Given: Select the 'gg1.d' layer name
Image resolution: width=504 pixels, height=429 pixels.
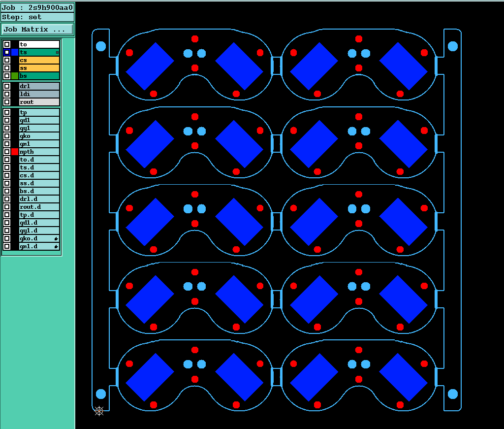Looking at the screenshot, I should (39, 231).
